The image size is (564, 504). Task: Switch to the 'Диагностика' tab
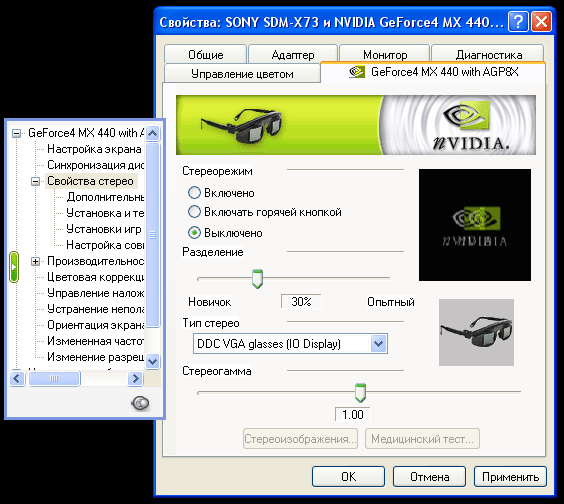(488, 55)
